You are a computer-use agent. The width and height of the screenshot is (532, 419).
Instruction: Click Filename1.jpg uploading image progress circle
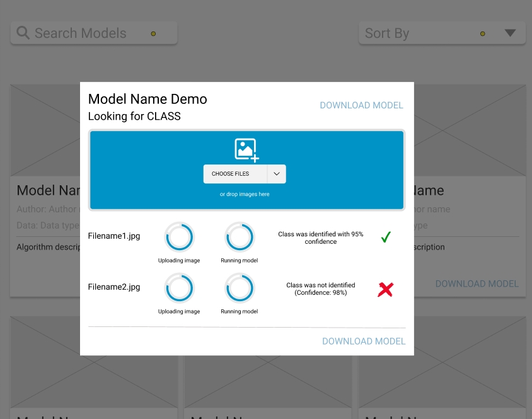click(x=179, y=238)
